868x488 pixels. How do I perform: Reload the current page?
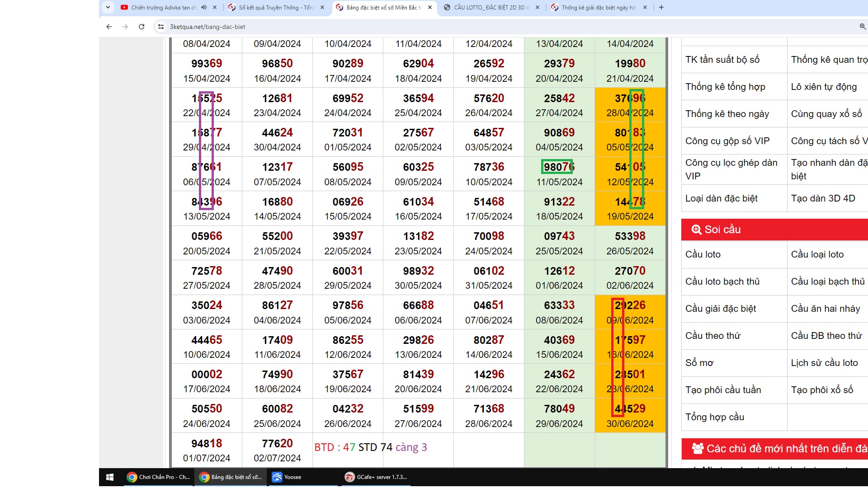pos(142,27)
